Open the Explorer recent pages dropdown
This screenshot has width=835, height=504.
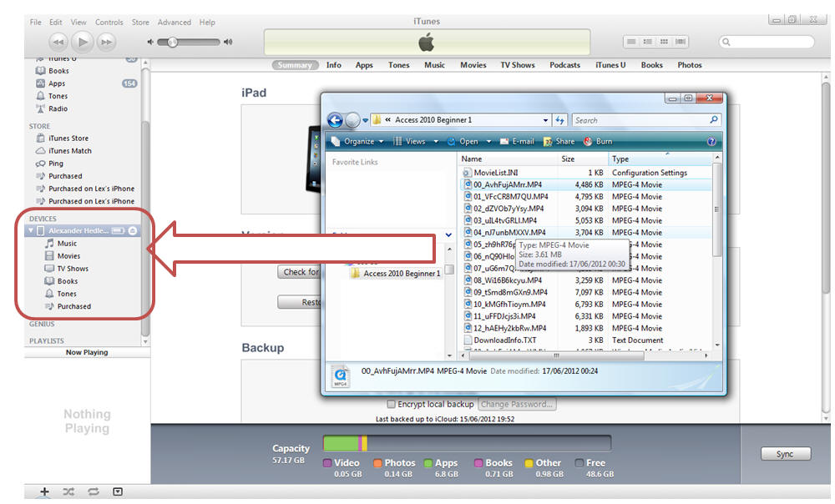pos(366,121)
